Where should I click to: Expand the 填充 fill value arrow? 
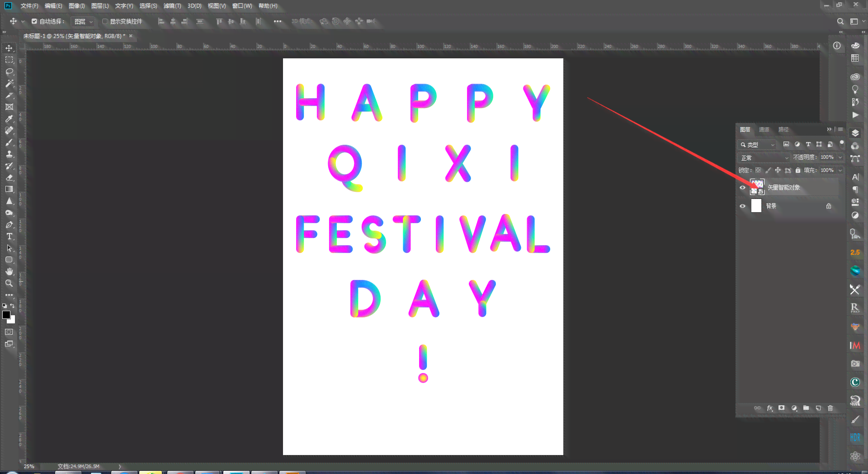(840, 171)
